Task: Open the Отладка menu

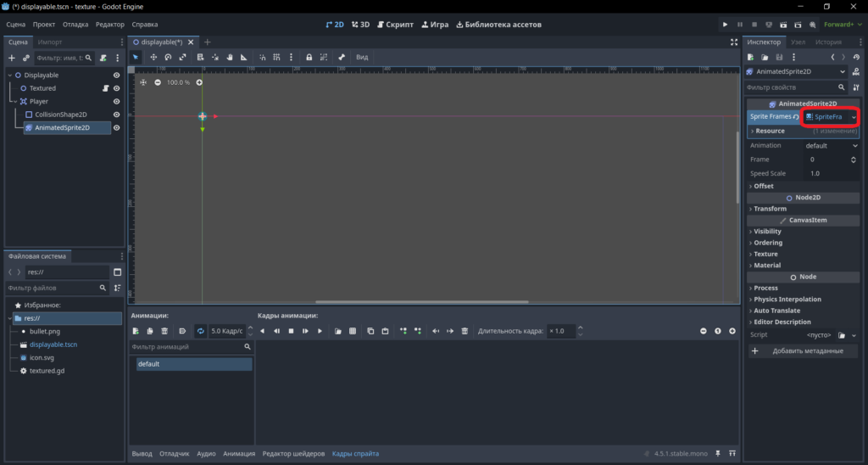Action: click(75, 25)
